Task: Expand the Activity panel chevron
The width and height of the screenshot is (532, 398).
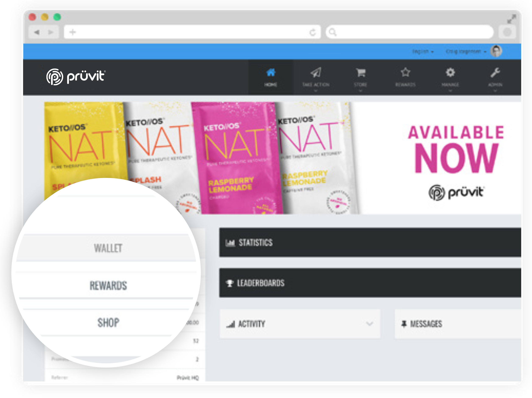Action: 370,324
